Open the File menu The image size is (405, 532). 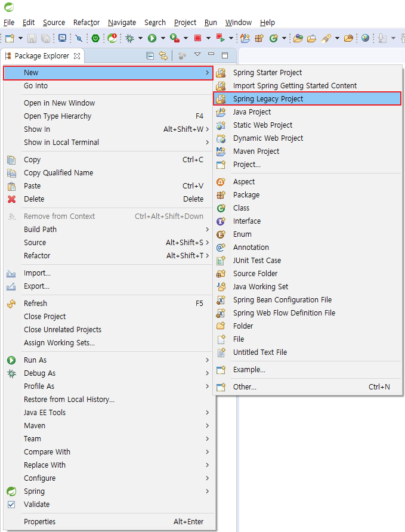9,23
